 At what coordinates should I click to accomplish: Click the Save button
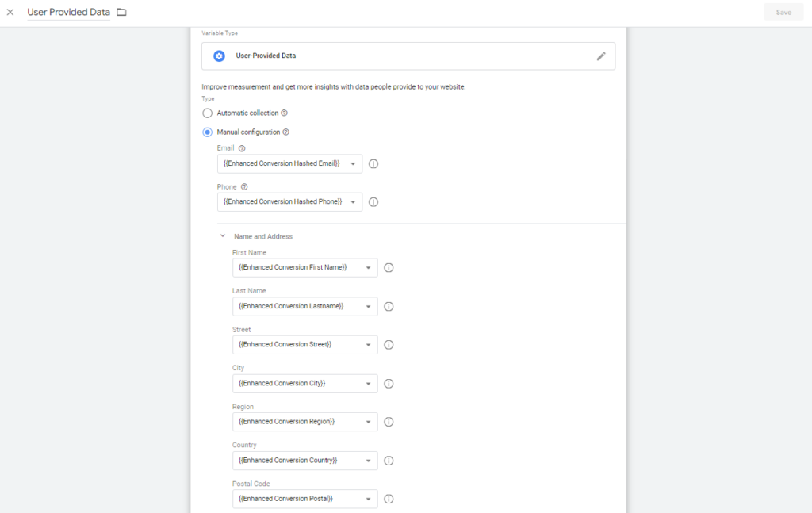coord(783,13)
